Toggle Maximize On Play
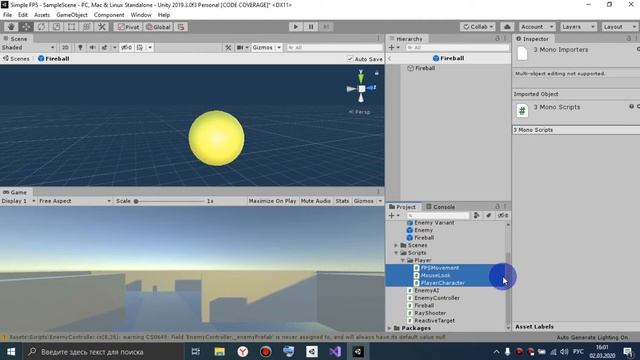The width and height of the screenshot is (640, 360). 272,201
